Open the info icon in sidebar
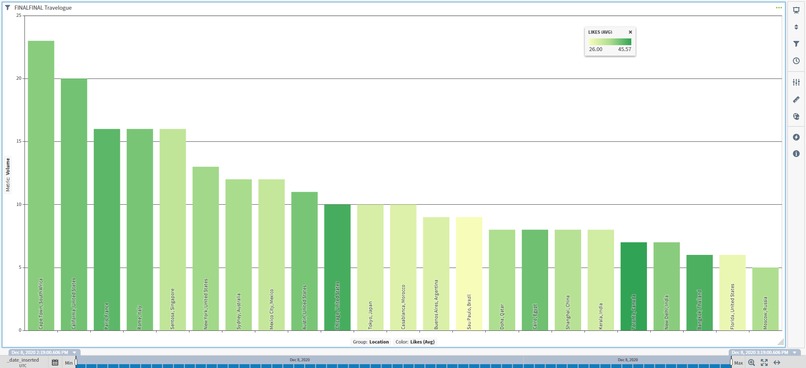This screenshot has width=806, height=368. pos(796,154)
